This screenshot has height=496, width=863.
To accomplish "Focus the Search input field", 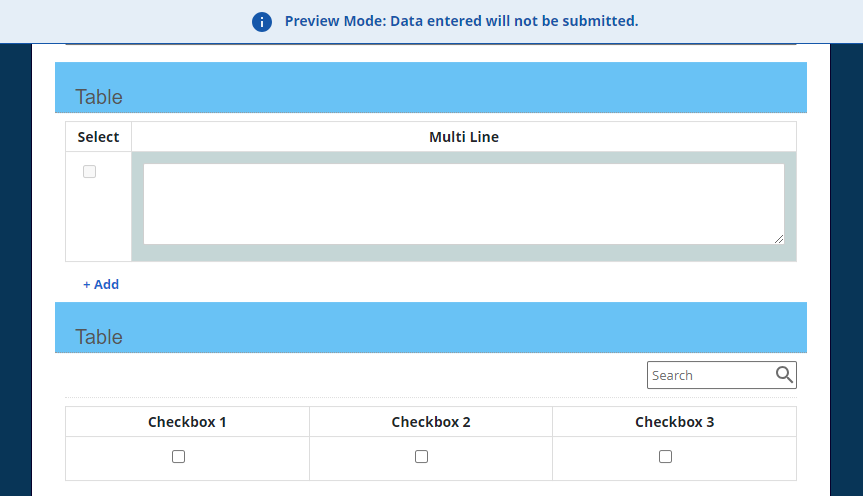I will click(x=710, y=375).
